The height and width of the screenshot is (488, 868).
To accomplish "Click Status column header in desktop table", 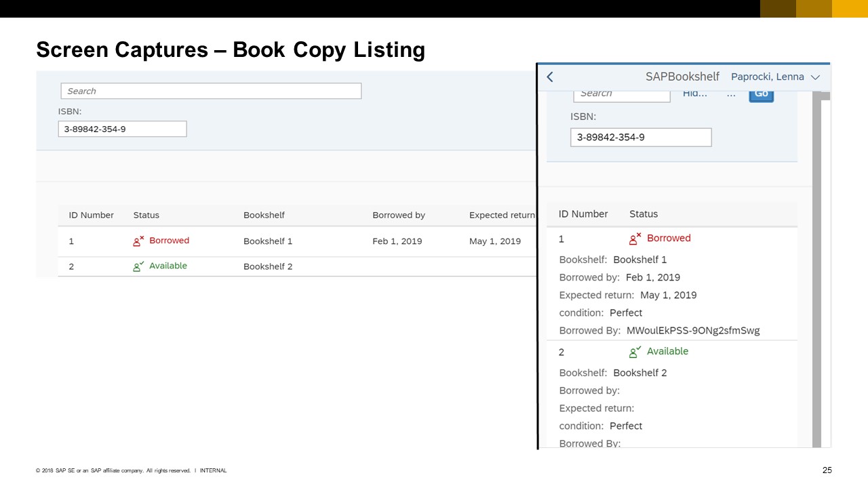I will coord(146,215).
